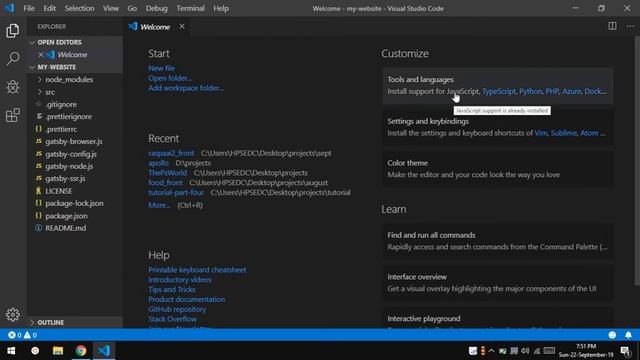Open Find and run all commands card
The height and width of the screenshot is (360, 640).
tap(498, 241)
